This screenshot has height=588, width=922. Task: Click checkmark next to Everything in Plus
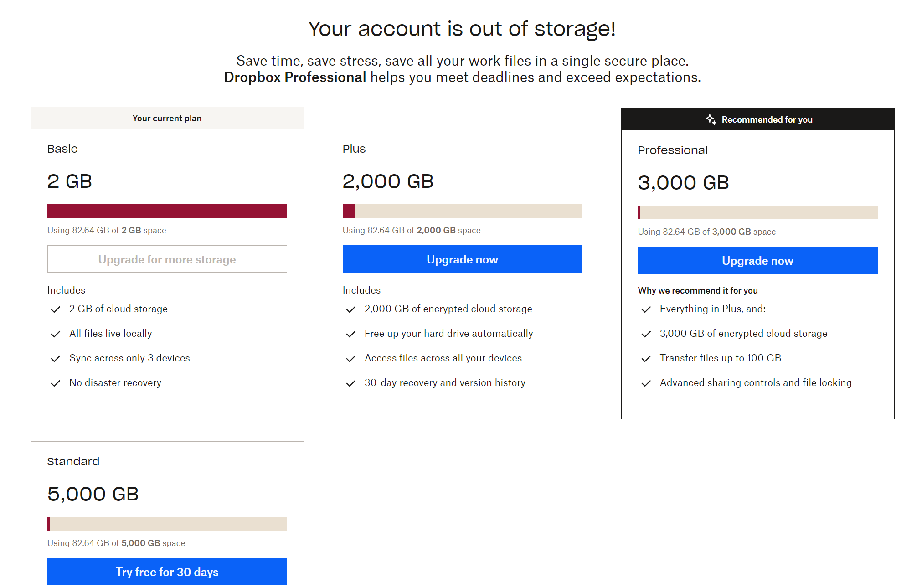(646, 309)
